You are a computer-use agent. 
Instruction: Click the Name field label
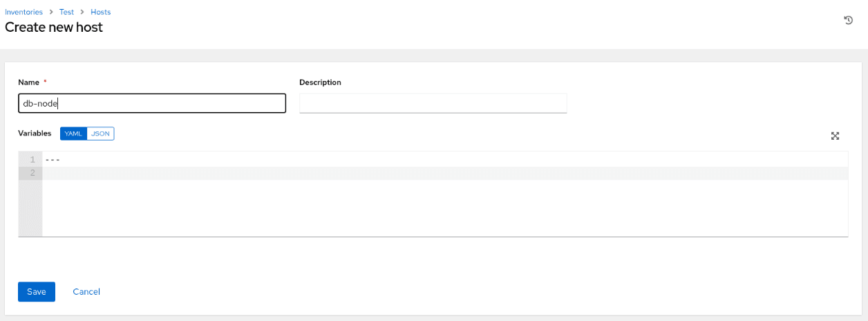pyautogui.click(x=28, y=82)
